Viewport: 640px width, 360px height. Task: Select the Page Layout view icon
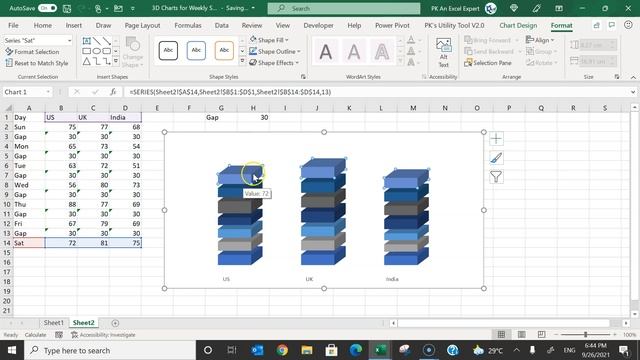point(521,334)
